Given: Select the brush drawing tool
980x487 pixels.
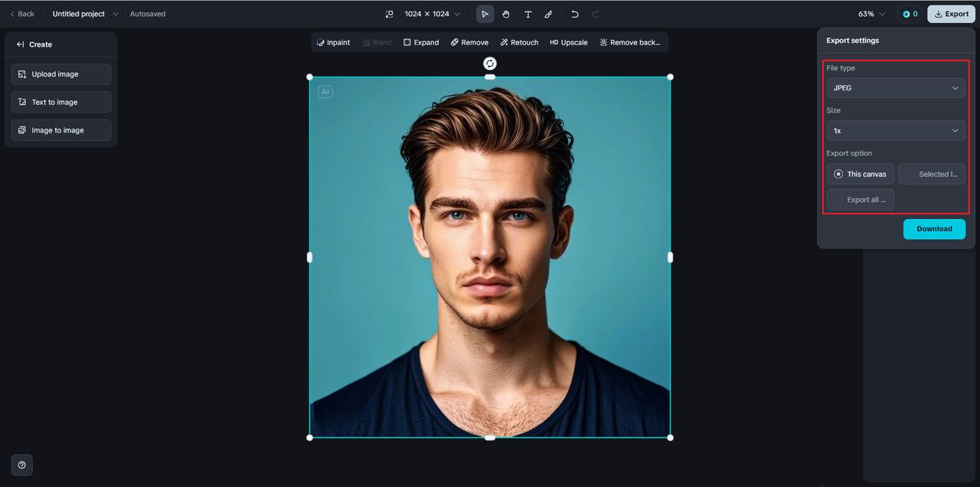Looking at the screenshot, I should pyautogui.click(x=548, y=14).
